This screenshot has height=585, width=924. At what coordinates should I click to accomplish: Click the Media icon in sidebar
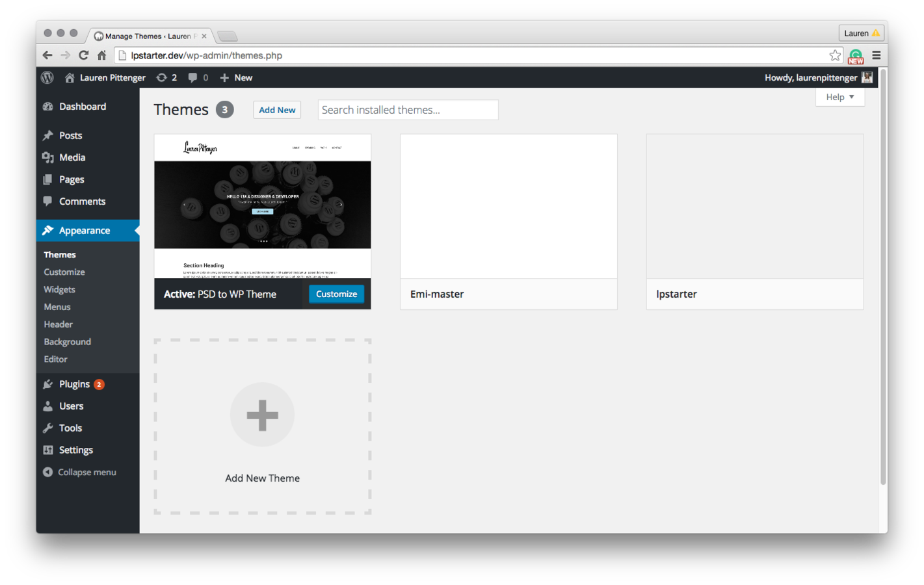click(x=47, y=157)
